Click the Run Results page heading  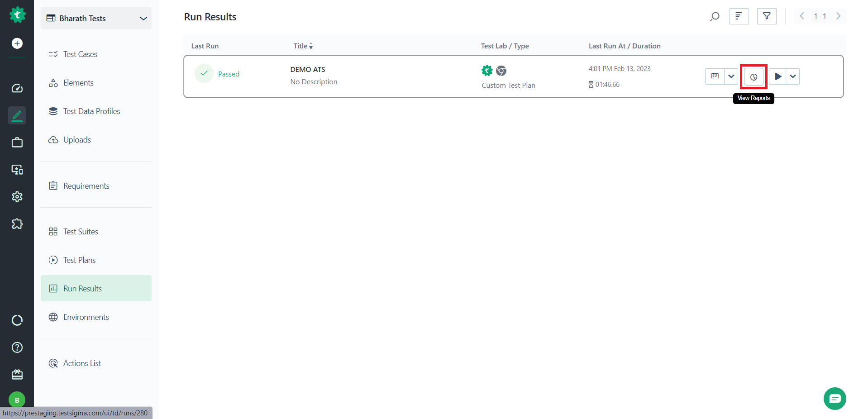click(210, 17)
